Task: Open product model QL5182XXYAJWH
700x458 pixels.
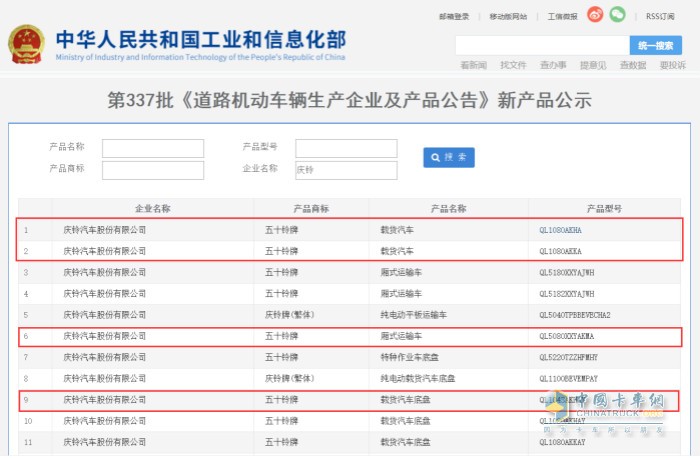Action: click(x=567, y=294)
